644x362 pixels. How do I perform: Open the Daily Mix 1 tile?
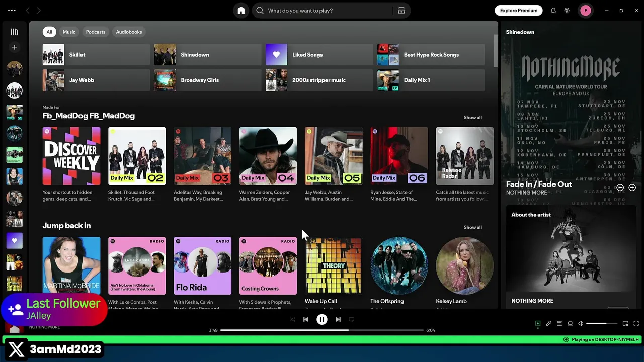tap(431, 80)
